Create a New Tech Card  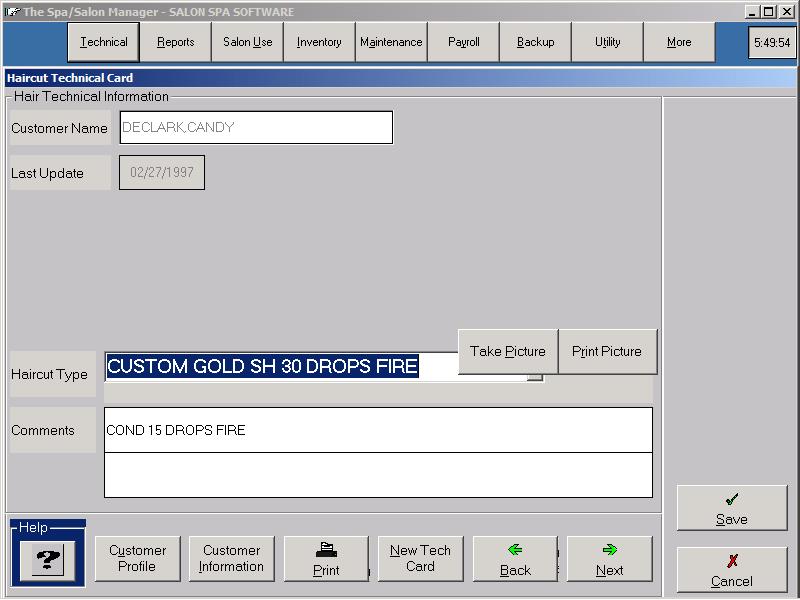(420, 558)
